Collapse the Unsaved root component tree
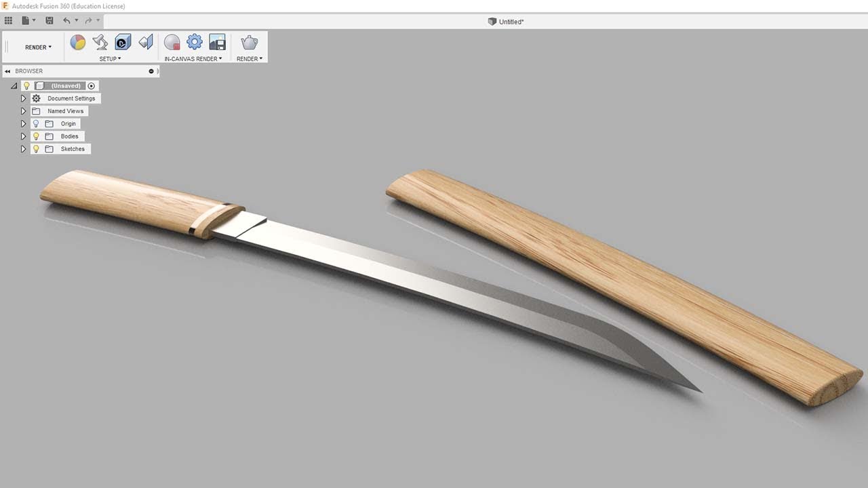Screen dimensions: 868x488 [x=14, y=86]
